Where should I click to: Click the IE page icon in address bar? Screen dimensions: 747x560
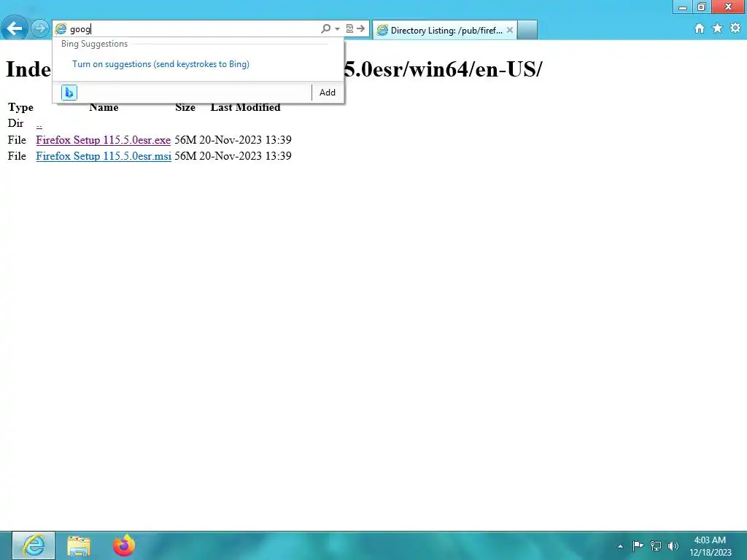(x=61, y=29)
